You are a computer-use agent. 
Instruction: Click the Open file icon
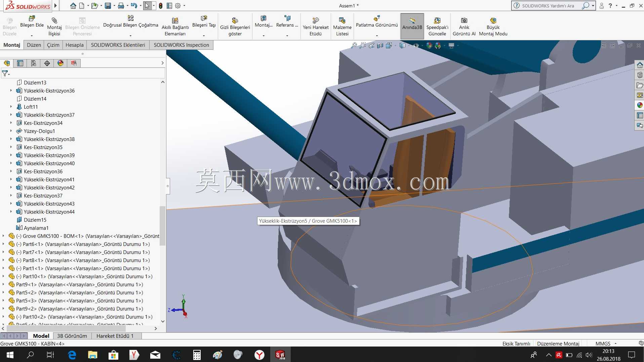click(94, 6)
